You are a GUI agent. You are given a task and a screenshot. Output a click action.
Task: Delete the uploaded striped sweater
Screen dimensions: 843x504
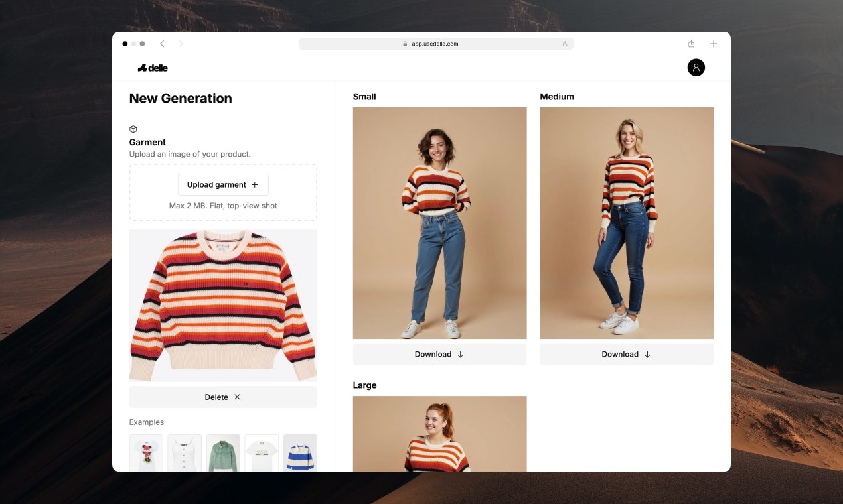coord(223,397)
